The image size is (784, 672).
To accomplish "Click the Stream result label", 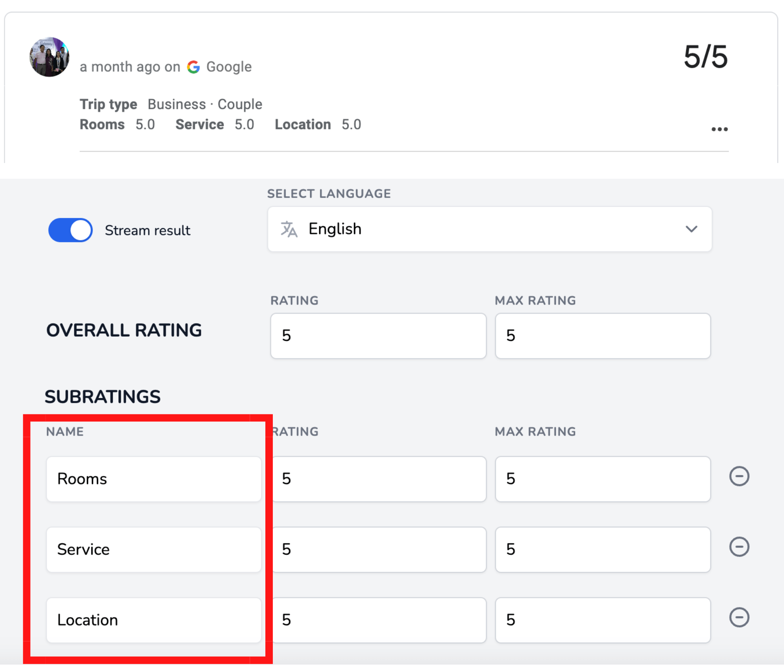I will click(x=147, y=230).
